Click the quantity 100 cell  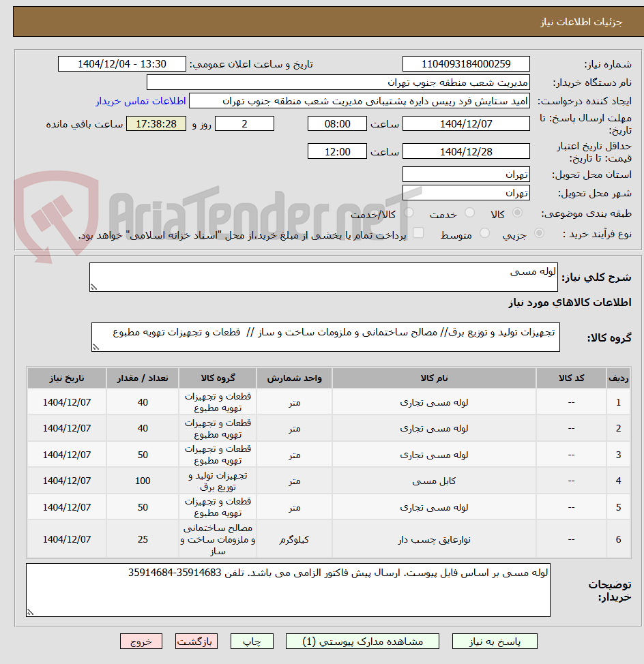[x=143, y=481]
